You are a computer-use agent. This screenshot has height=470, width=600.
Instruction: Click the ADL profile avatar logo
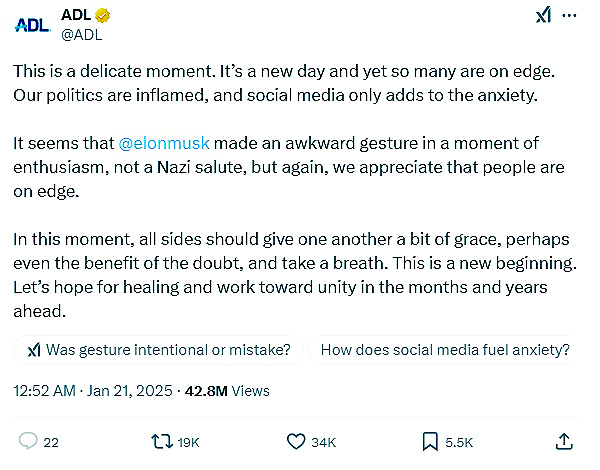pos(33,22)
